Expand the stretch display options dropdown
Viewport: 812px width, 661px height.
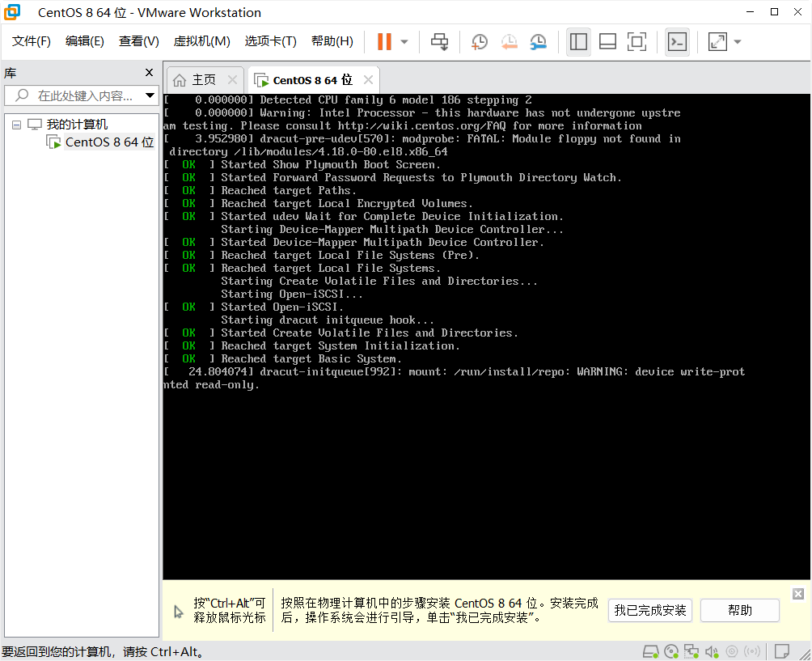click(x=738, y=41)
